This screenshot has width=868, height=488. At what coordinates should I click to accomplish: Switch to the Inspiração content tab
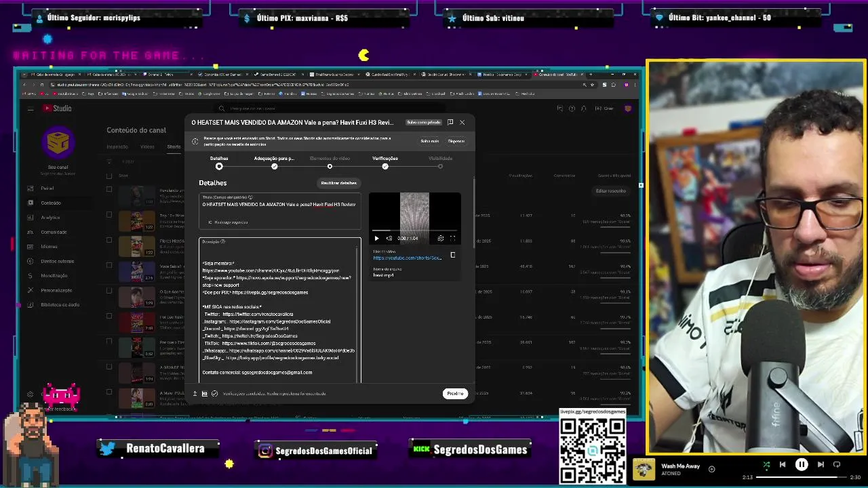117,146
